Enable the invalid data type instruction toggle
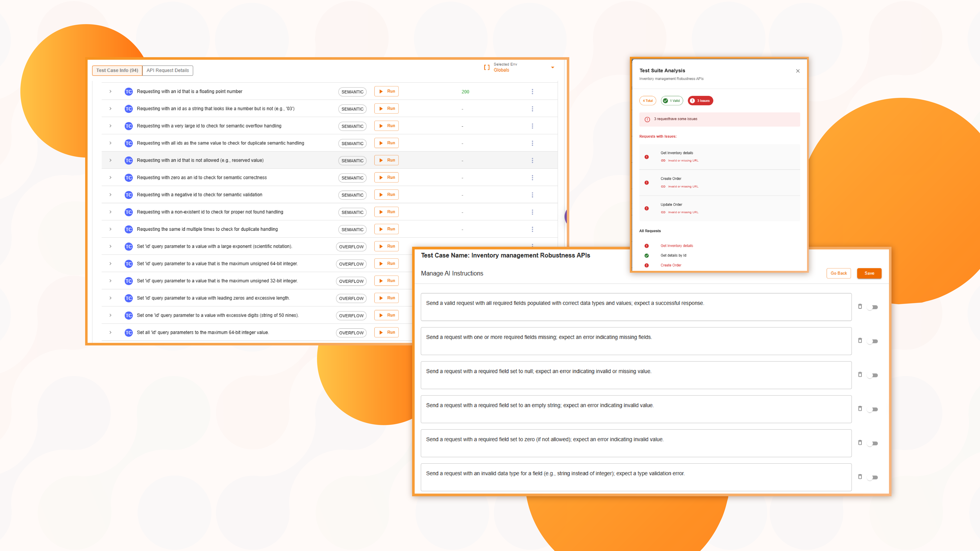The image size is (980, 551). (873, 477)
